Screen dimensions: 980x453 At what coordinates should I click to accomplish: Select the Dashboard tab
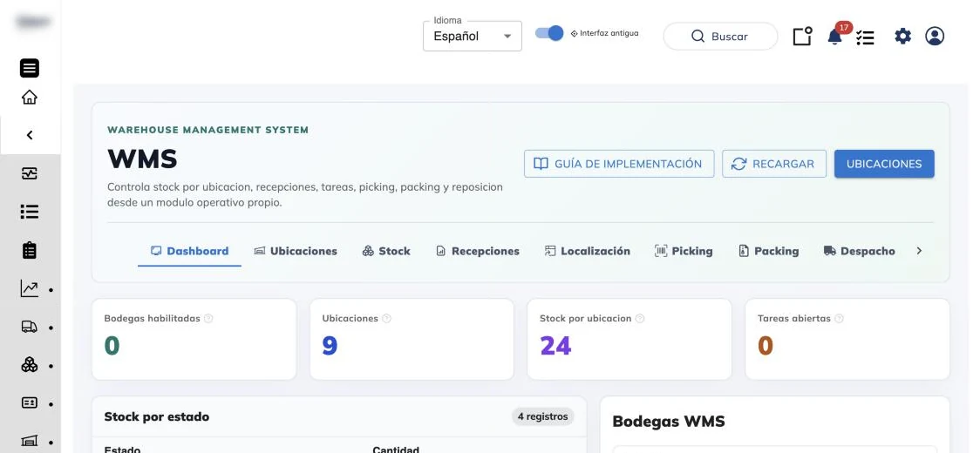(189, 251)
